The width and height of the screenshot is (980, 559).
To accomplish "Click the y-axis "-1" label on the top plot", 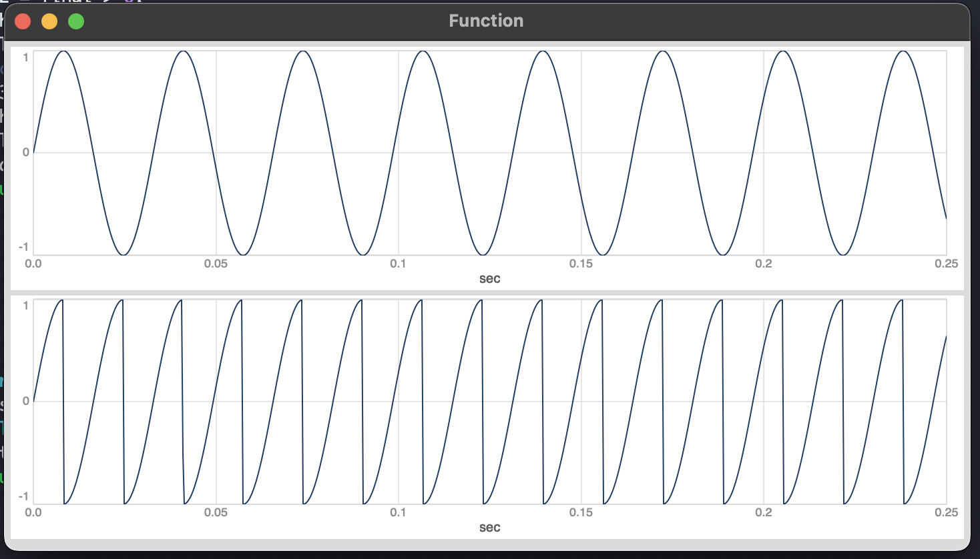I will coord(24,247).
